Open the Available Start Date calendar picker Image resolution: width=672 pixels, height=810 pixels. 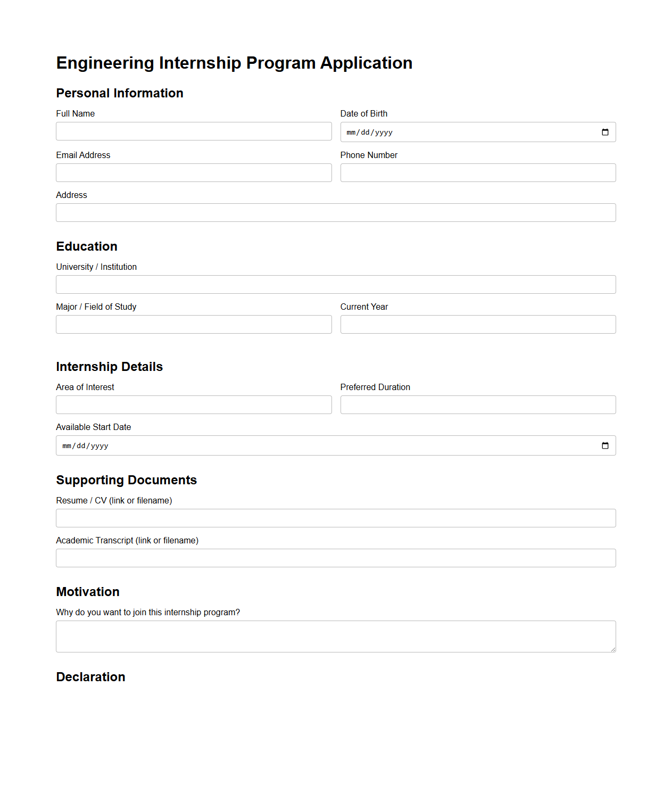(x=605, y=445)
